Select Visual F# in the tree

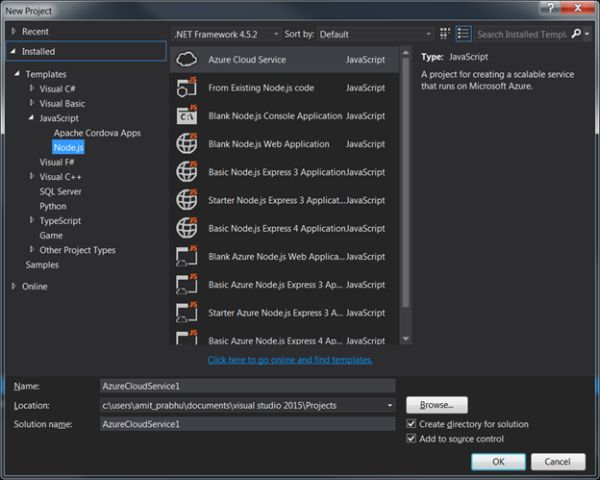tap(57, 162)
